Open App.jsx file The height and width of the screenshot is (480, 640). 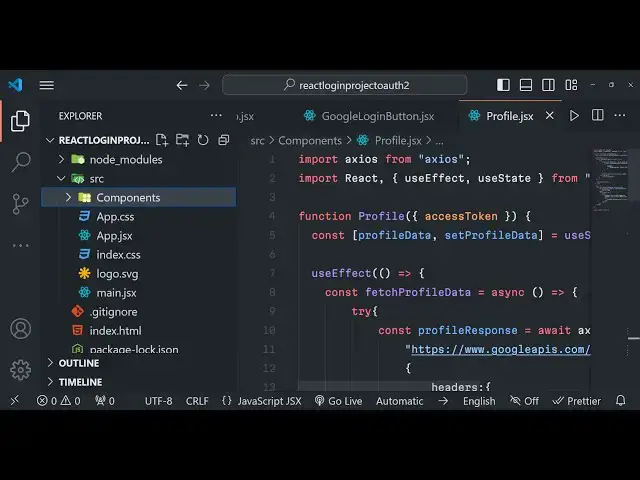(139, 236)
